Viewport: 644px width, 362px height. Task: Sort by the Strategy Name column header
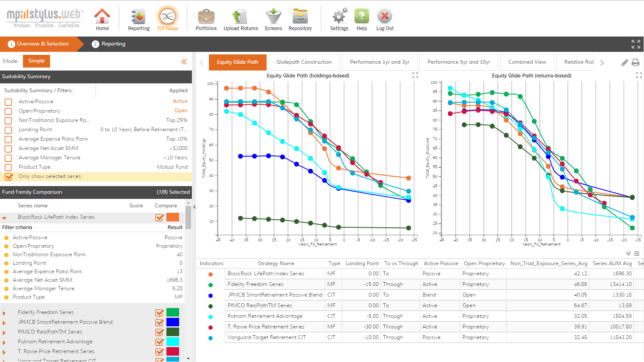[276, 263]
